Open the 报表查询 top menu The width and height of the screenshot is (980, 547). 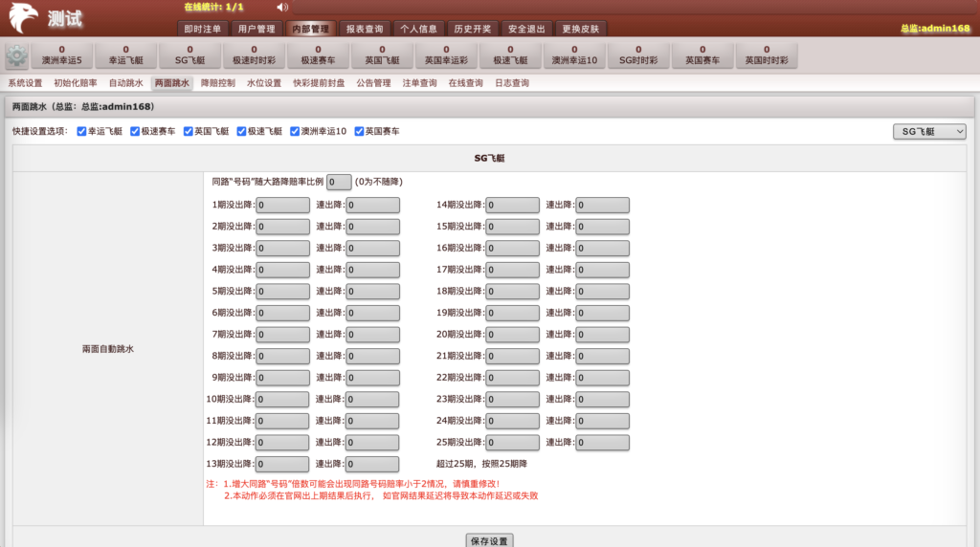(x=364, y=29)
